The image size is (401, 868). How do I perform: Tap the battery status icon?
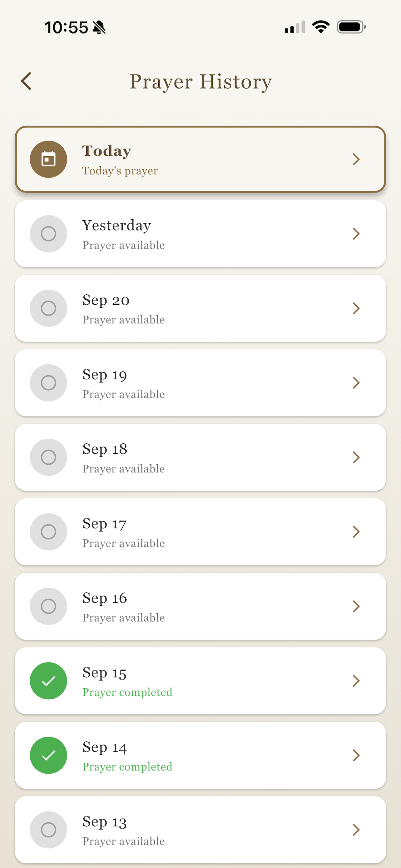click(351, 27)
